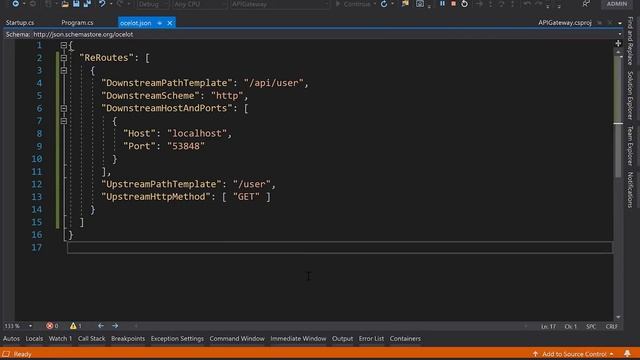640x360 pixels.
Task: Open the Team Explorer side panel
Action: 630,146
